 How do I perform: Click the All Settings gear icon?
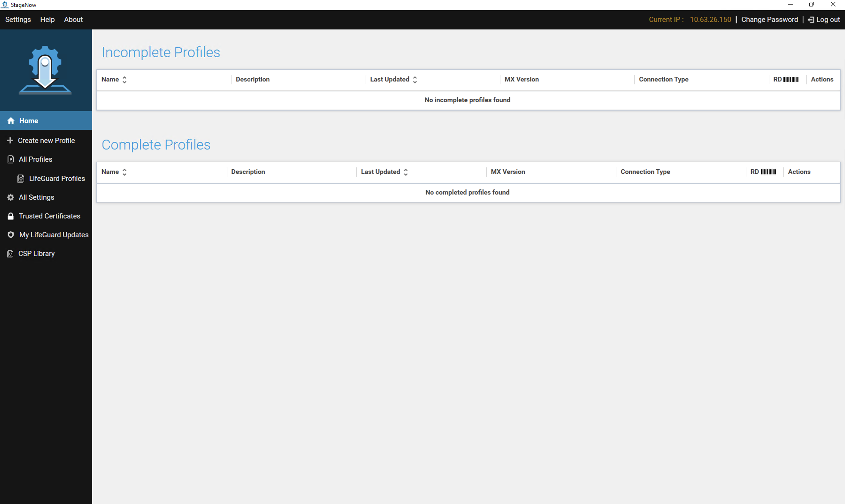(11, 197)
